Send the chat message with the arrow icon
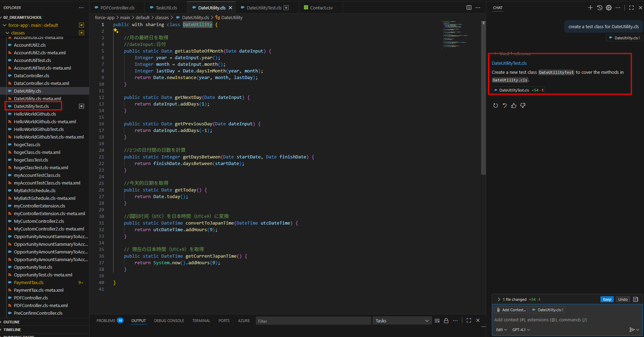644x337 pixels. click(x=632, y=330)
